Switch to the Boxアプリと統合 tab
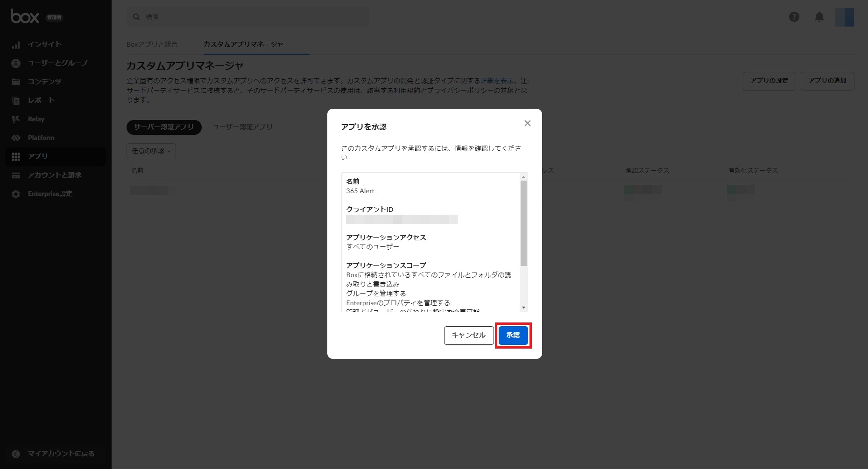868x469 pixels. (x=152, y=44)
